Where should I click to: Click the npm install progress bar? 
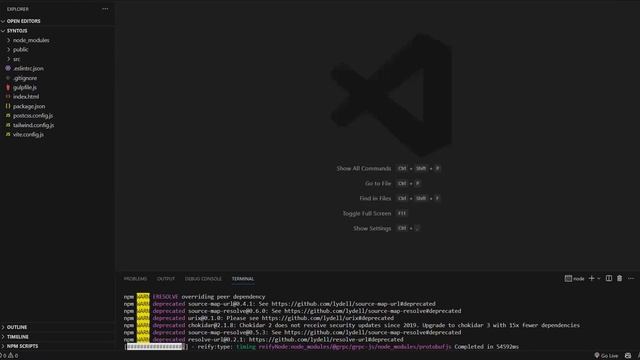click(x=156, y=347)
